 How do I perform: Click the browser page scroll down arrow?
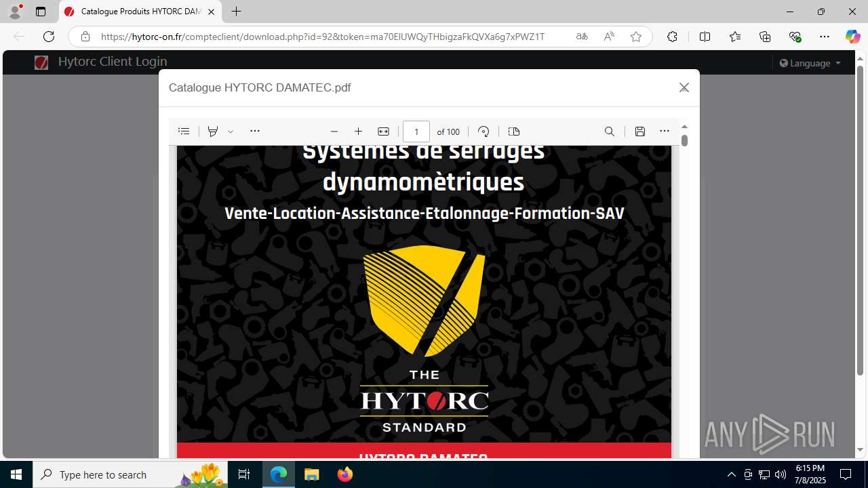[x=860, y=450]
